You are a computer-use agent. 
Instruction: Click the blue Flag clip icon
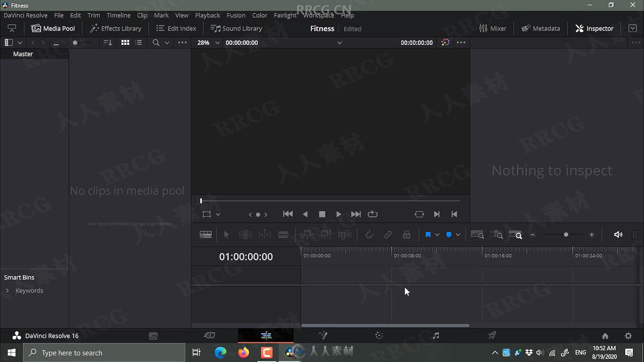tap(428, 235)
